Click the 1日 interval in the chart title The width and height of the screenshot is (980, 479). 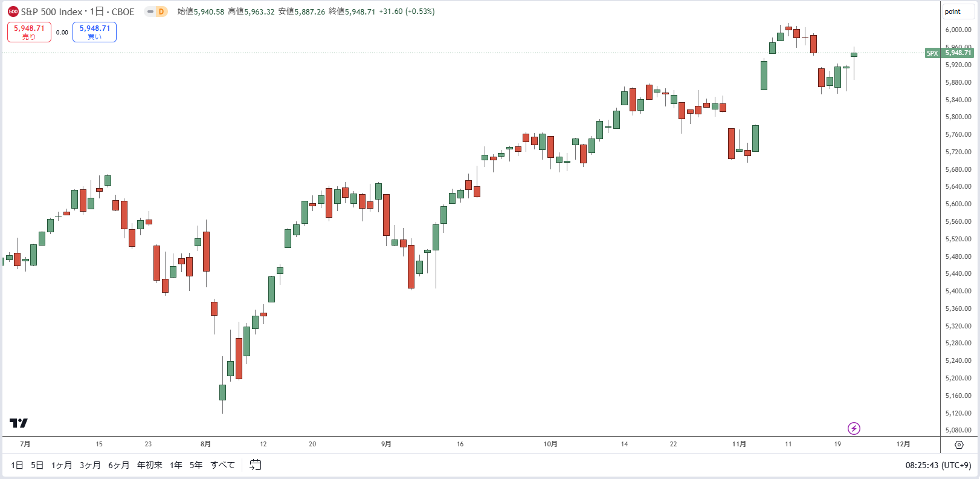(x=97, y=11)
